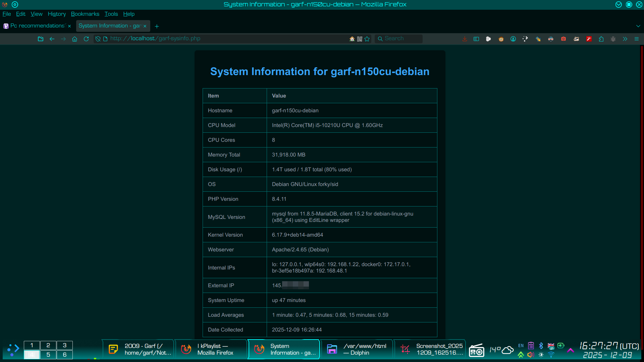Open the Extensions puzzle icon

(601, 39)
